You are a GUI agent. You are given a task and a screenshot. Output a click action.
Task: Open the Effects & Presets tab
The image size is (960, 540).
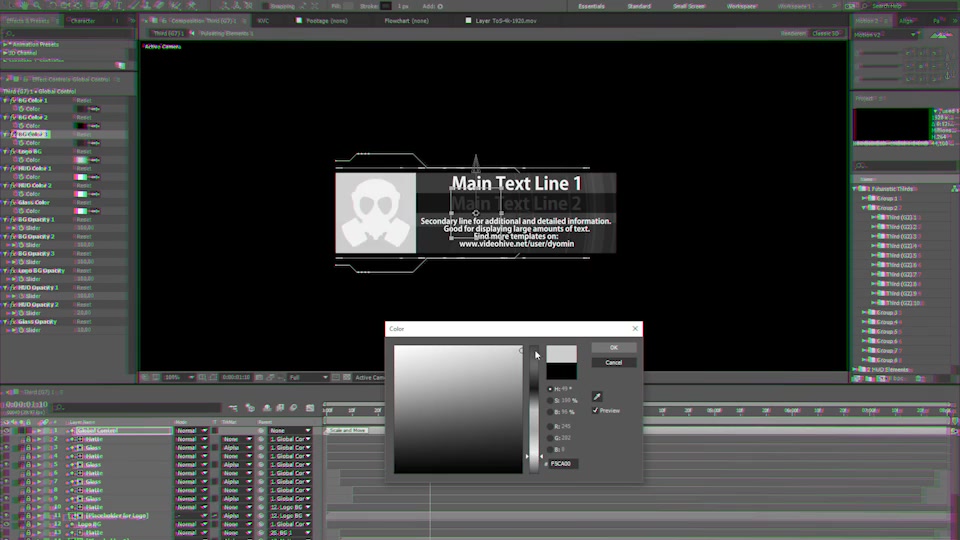coord(28,21)
